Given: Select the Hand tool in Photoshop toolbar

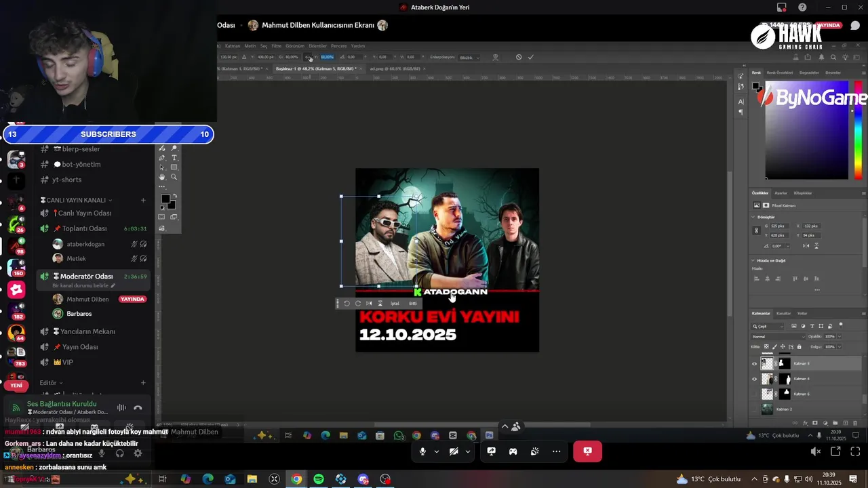Looking at the screenshot, I should 161,177.
